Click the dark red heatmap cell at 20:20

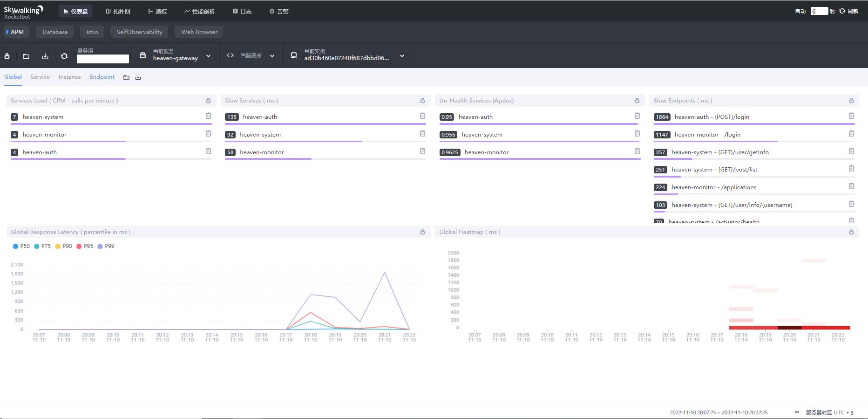pyautogui.click(x=789, y=328)
